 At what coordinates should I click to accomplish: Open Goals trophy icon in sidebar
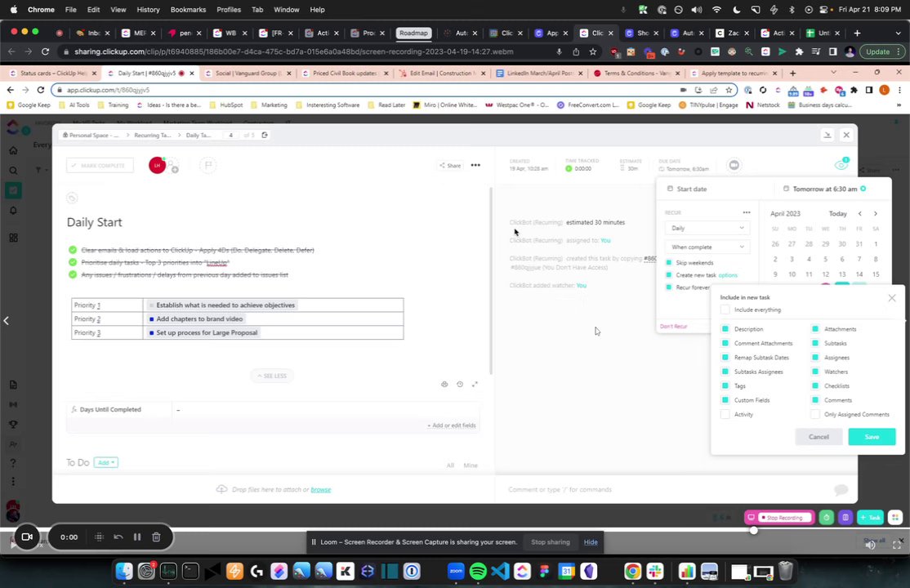point(13,425)
